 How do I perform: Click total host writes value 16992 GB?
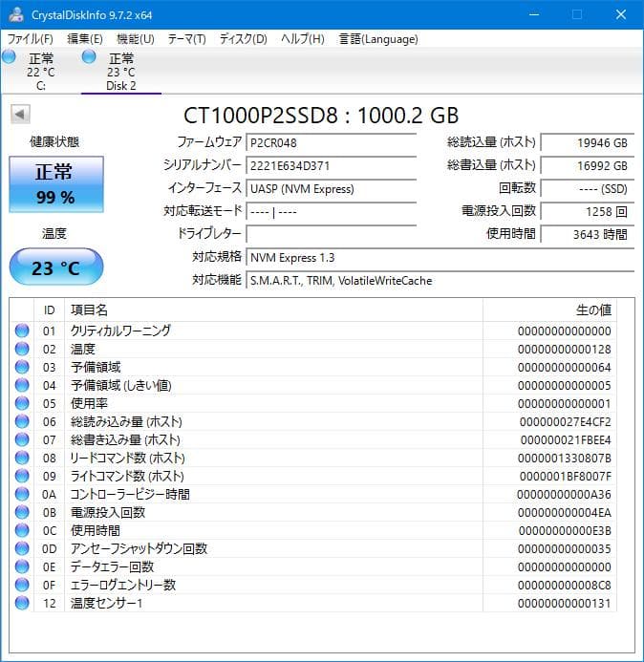[588, 165]
